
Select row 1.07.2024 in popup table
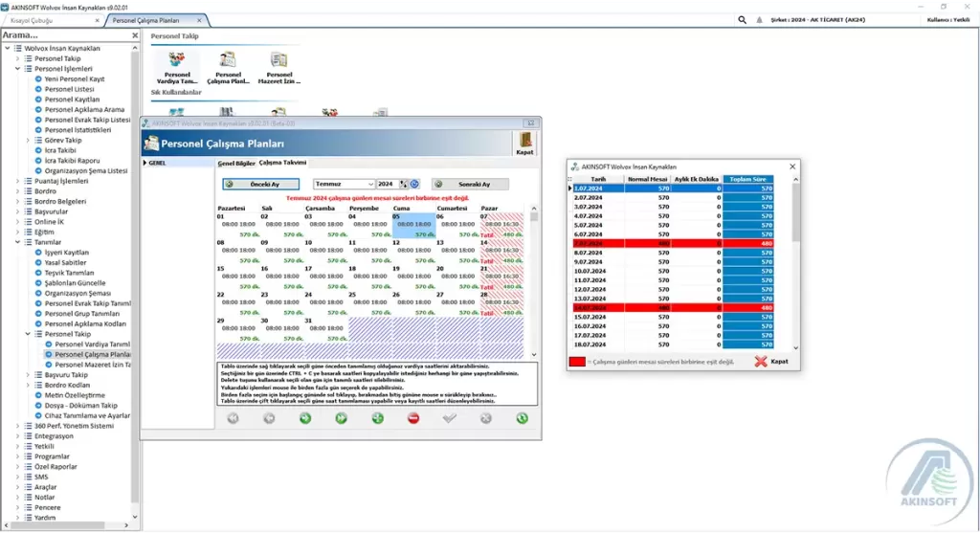[x=673, y=189]
